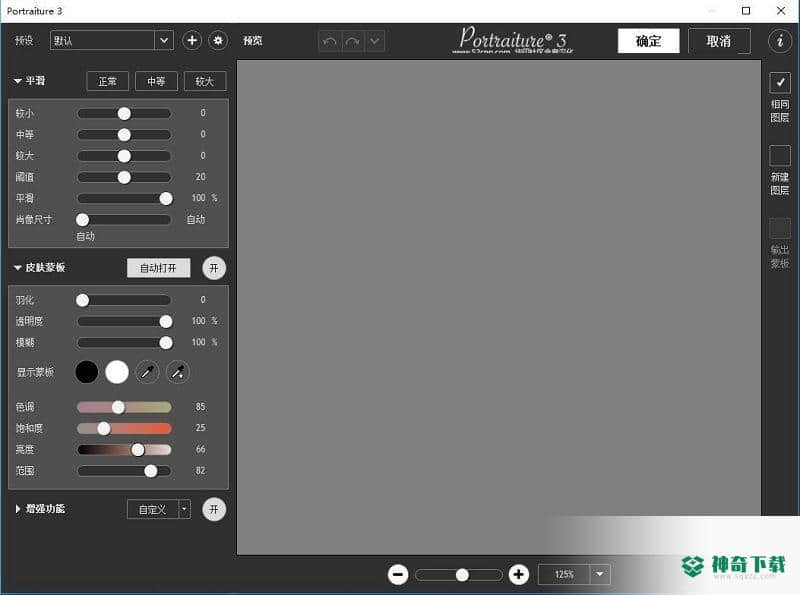The height and width of the screenshot is (595, 800).
Task: Click the 阈值 slider handle
Action: pos(124,177)
